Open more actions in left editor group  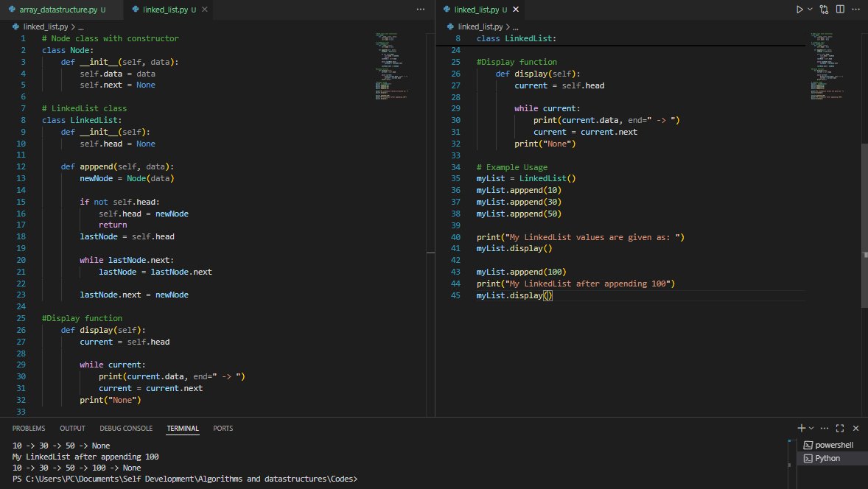coord(421,10)
